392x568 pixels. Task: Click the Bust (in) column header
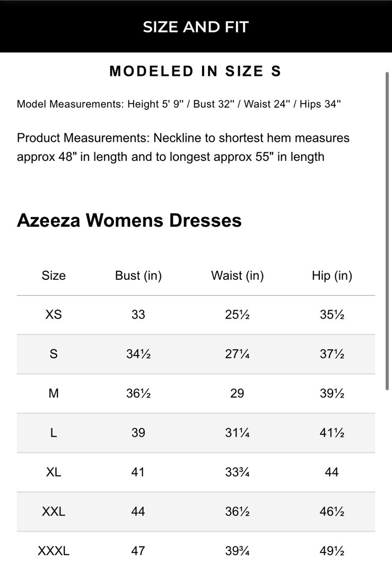[x=138, y=276]
